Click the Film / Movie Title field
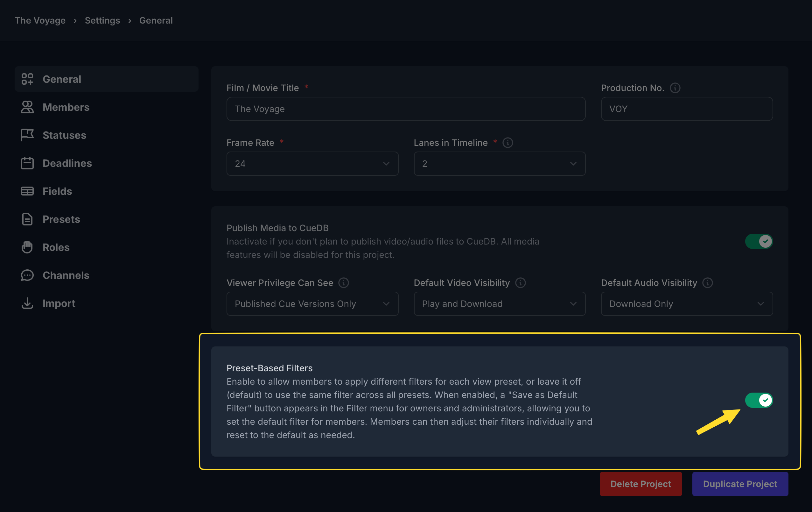812x512 pixels. click(x=406, y=109)
